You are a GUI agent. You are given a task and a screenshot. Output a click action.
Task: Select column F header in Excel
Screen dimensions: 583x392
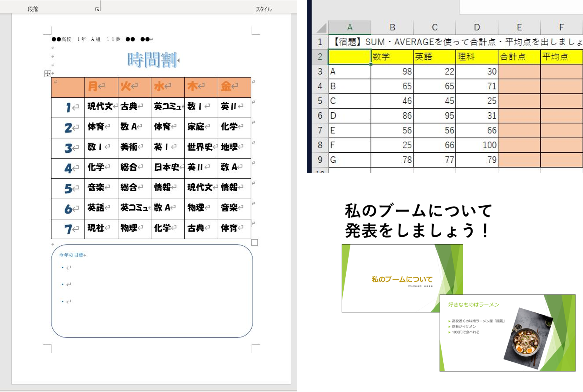coord(562,27)
